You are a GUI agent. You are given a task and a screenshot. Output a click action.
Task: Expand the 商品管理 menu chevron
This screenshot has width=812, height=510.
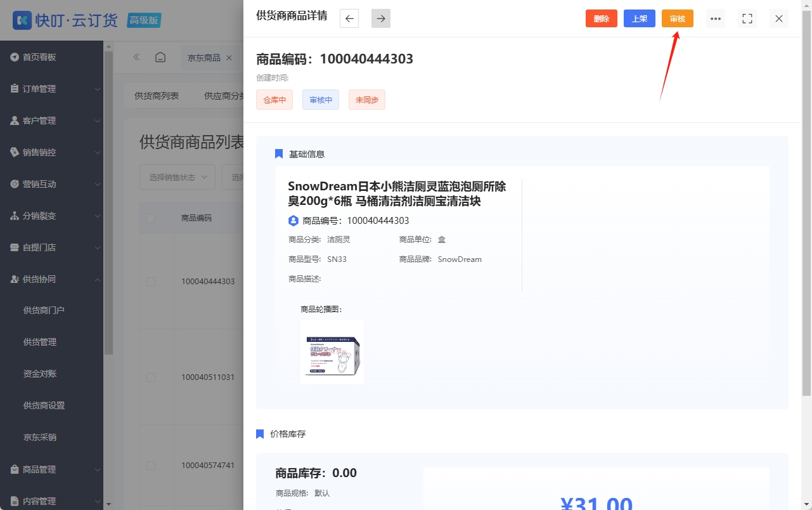(x=98, y=470)
